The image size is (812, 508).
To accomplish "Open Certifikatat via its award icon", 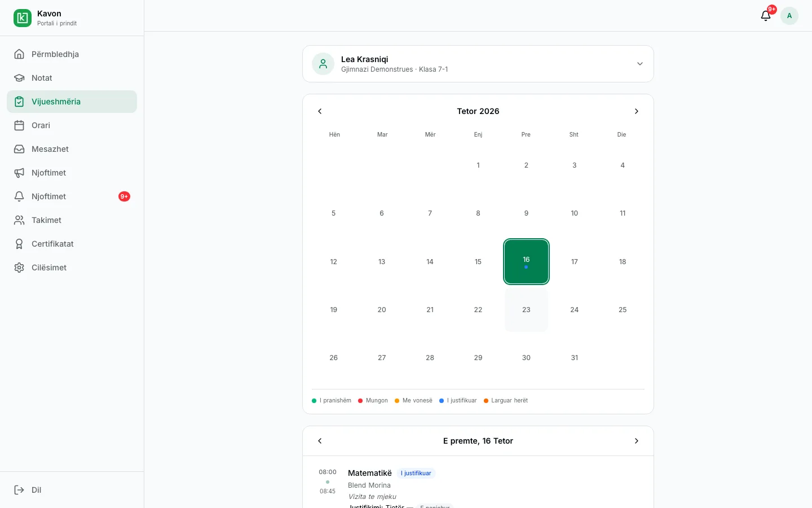I will point(19,244).
